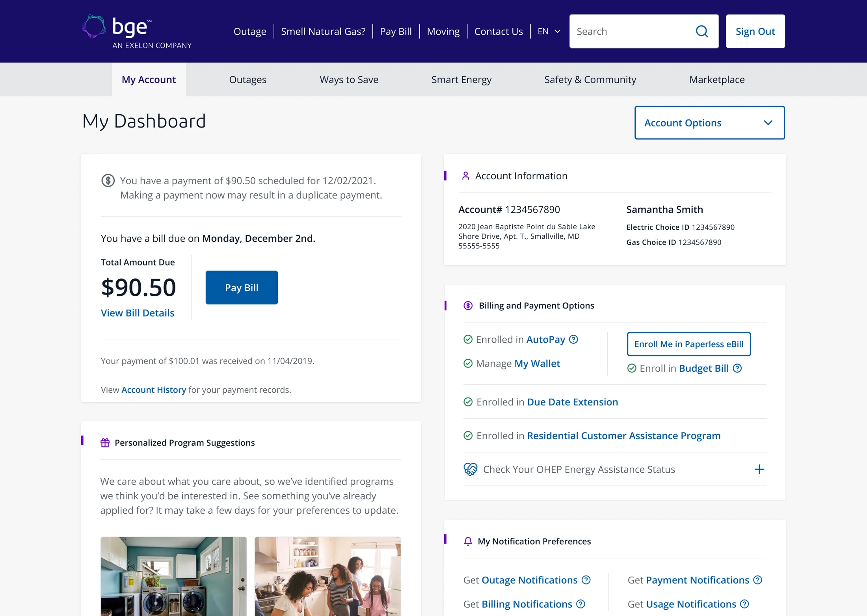
Task: Click the Contact Us header link
Action: [499, 32]
